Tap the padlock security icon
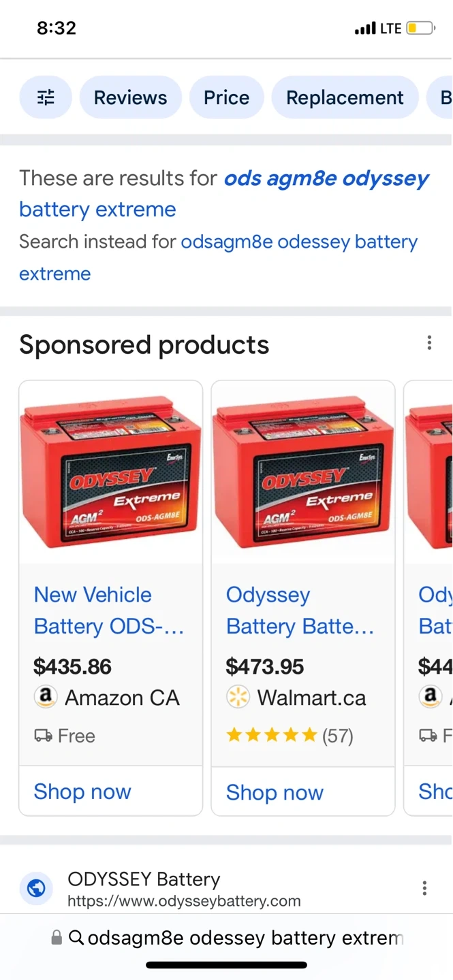The image size is (453, 980). [x=57, y=938]
